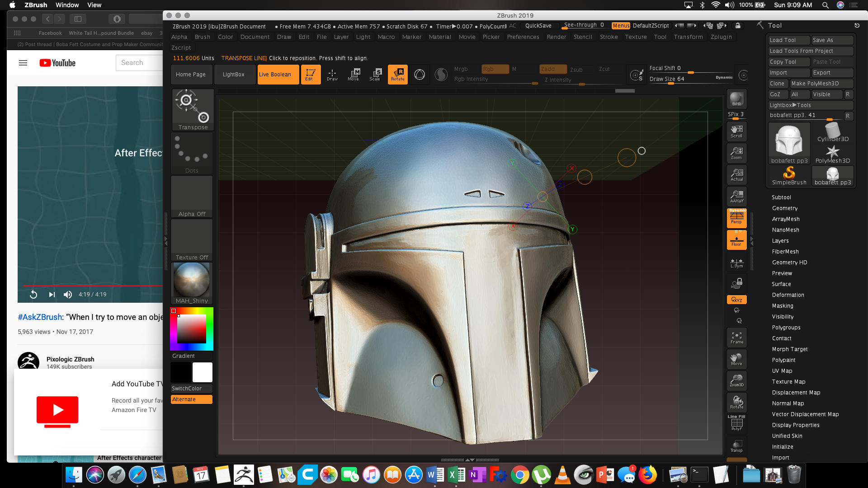Toggle XYZ rotation mode

pos(736,300)
